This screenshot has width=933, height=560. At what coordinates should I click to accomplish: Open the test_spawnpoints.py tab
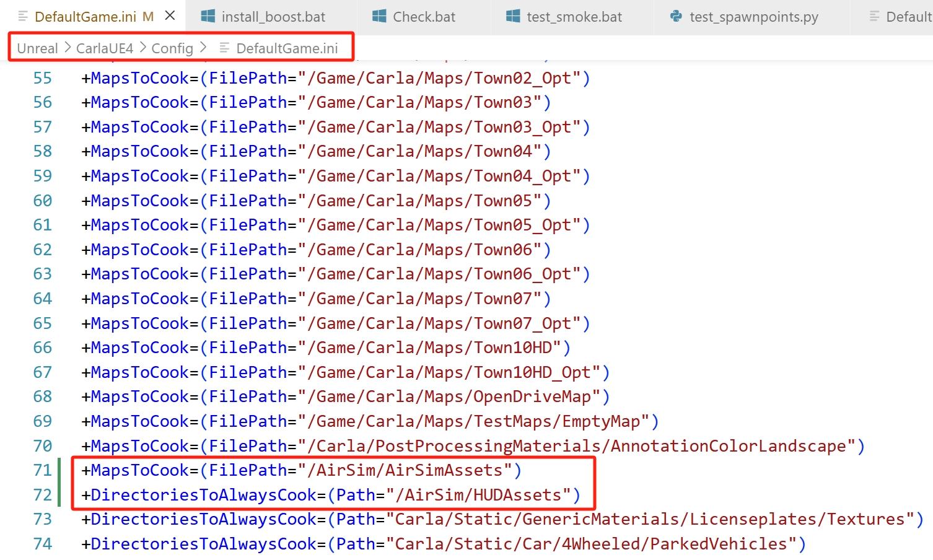coord(753,17)
